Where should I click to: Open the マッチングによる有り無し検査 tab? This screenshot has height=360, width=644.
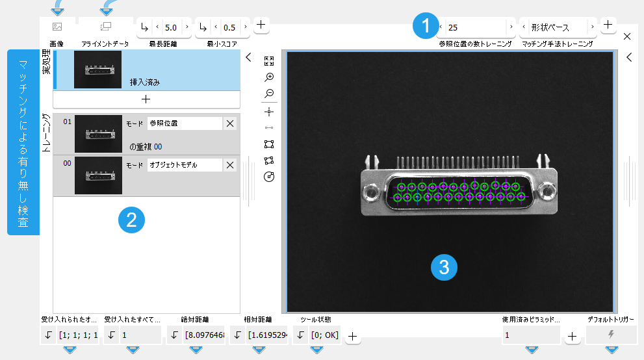coord(23,142)
